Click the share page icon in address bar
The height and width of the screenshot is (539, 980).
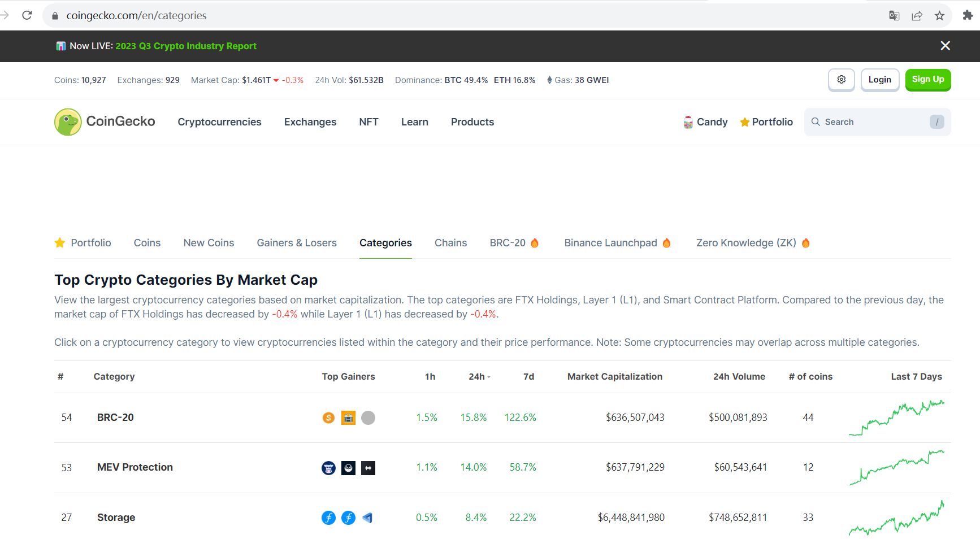pos(917,16)
